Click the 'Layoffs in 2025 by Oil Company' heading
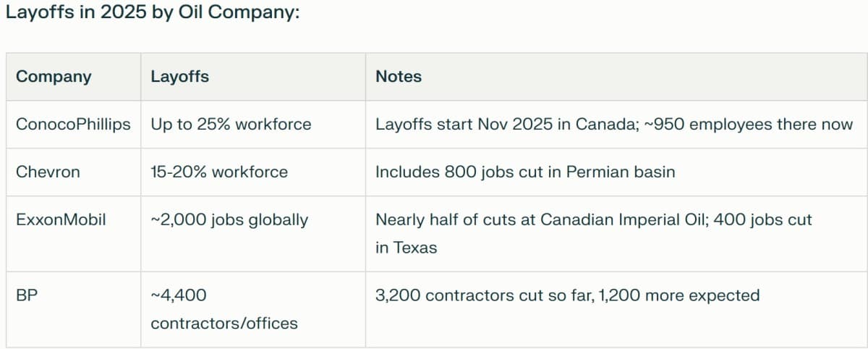The height and width of the screenshot is (349, 868). pos(153,14)
